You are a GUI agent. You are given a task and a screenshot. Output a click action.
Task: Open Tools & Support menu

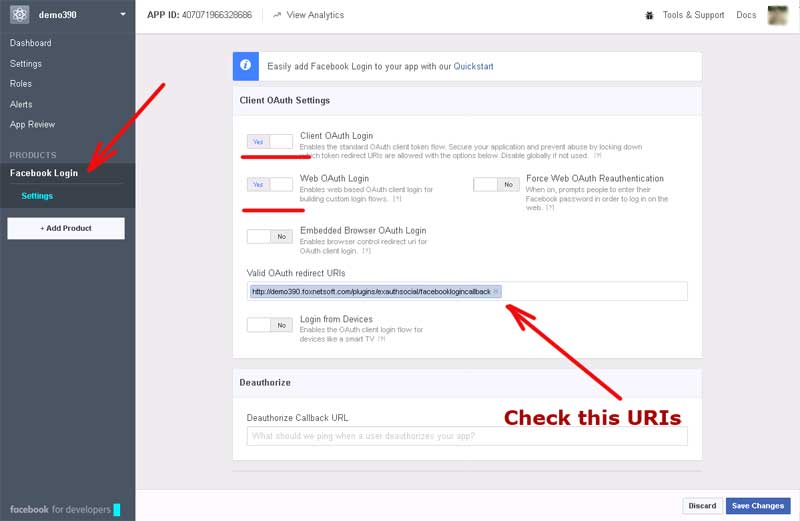(x=693, y=15)
